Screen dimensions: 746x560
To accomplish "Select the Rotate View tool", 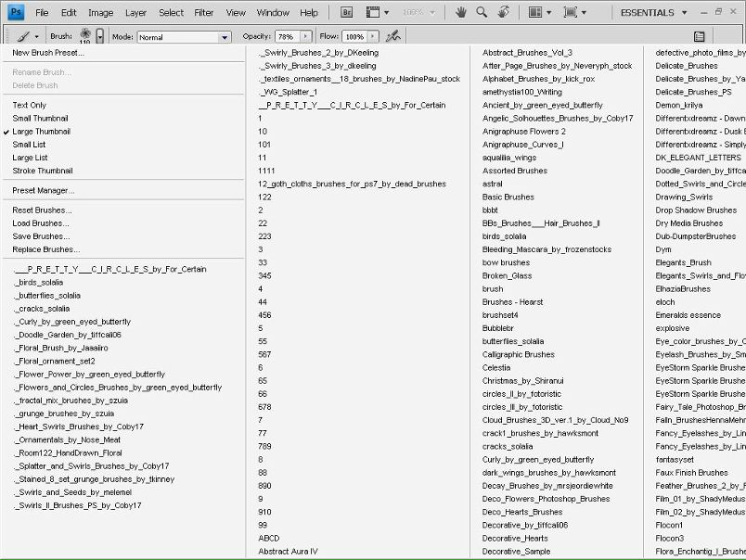I will click(503, 12).
